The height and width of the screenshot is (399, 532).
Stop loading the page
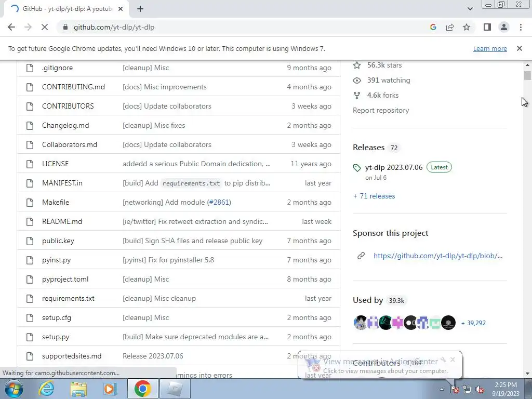[45, 27]
